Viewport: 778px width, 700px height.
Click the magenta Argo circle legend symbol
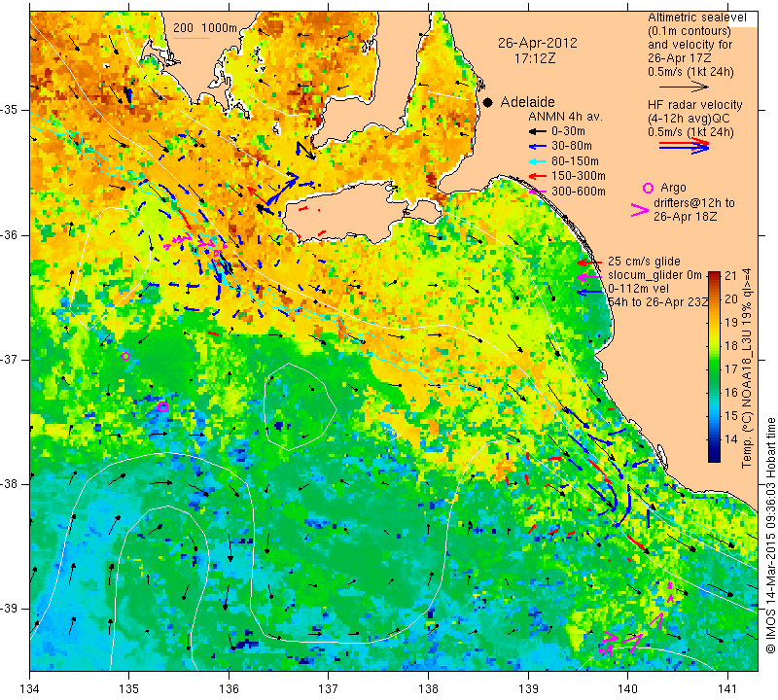point(648,188)
